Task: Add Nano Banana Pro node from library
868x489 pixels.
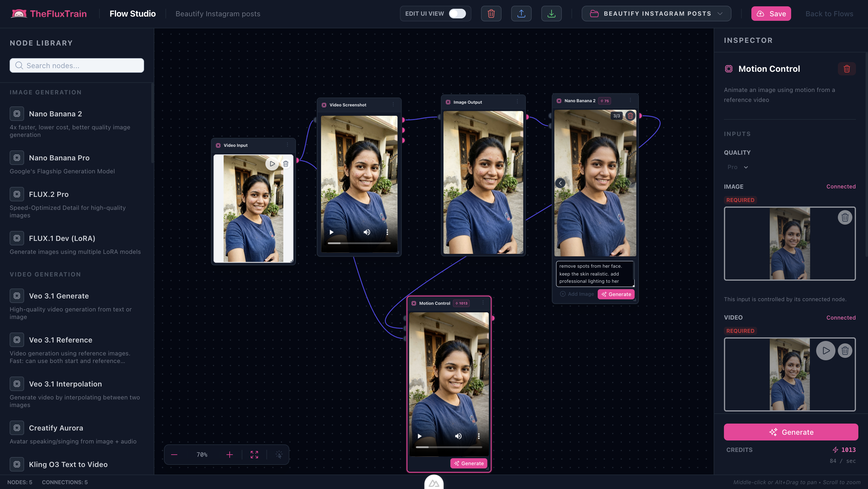Action: click(x=77, y=163)
